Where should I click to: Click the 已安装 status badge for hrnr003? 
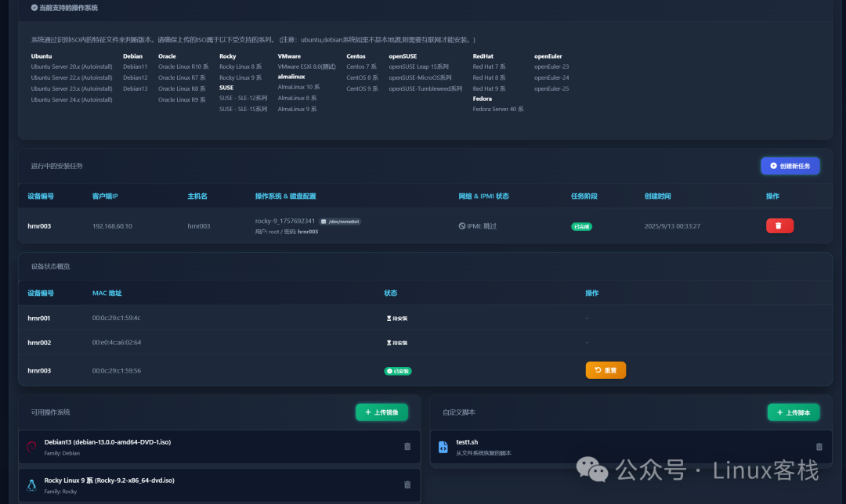pyautogui.click(x=398, y=371)
